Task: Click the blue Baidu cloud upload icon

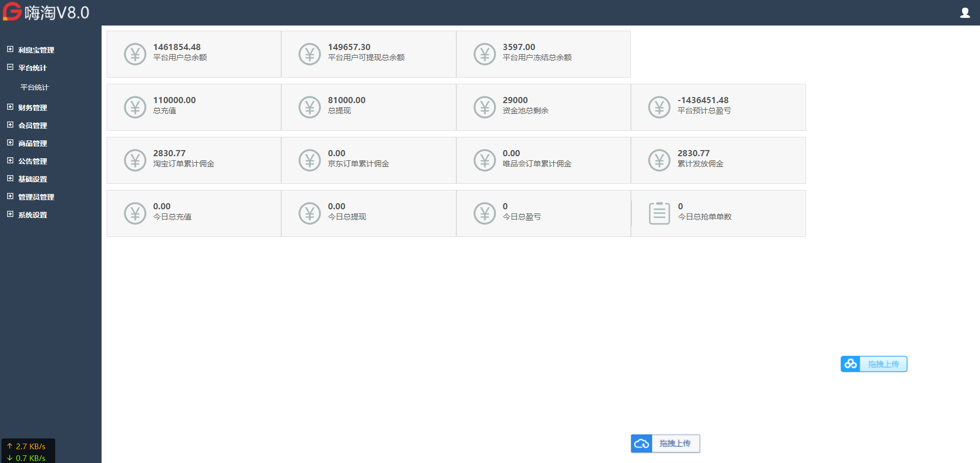Action: (850, 364)
